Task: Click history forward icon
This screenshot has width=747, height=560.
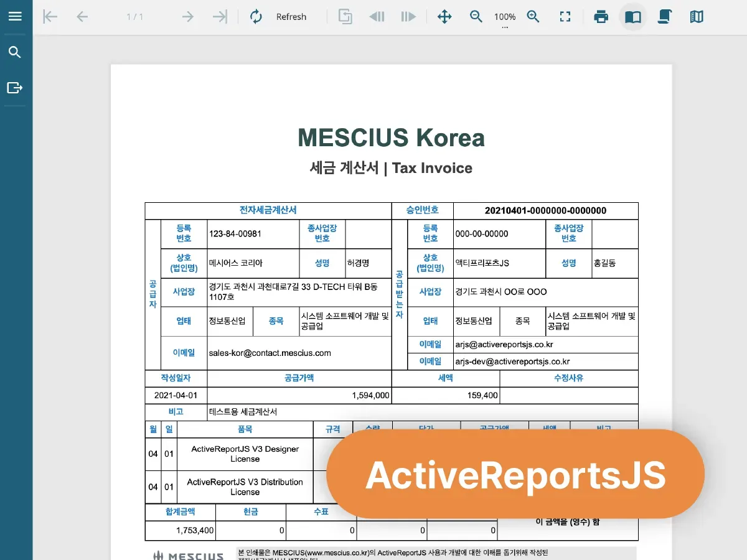Action: [x=408, y=17]
